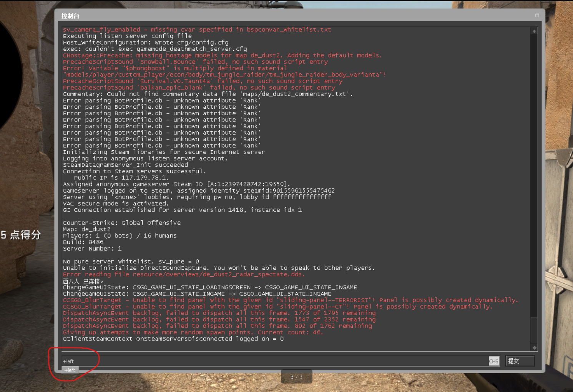
Task: Select the 'Survival.VO.Taunt4a' failed line
Action: point(203,81)
